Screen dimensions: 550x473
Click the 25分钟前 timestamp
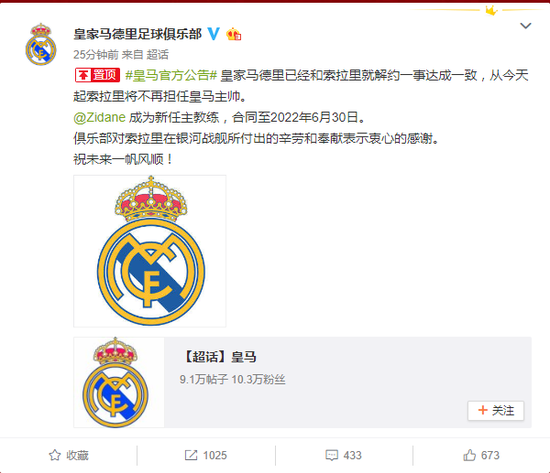[x=96, y=55]
